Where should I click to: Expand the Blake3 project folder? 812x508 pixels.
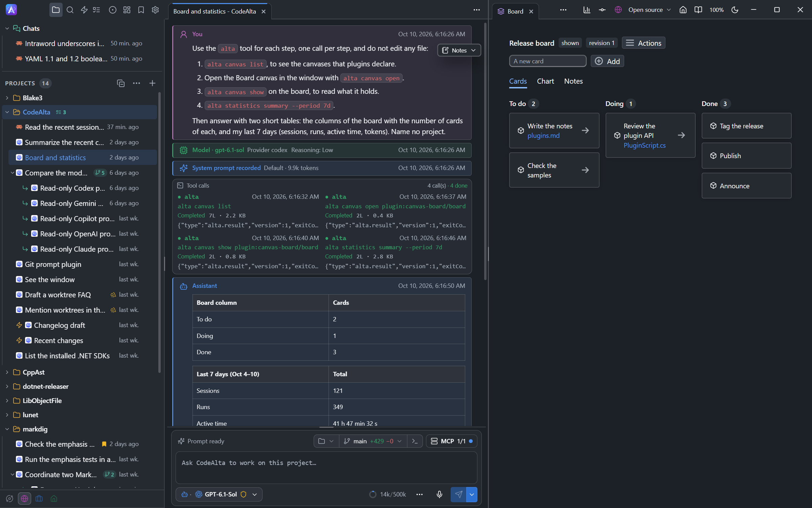coord(7,98)
